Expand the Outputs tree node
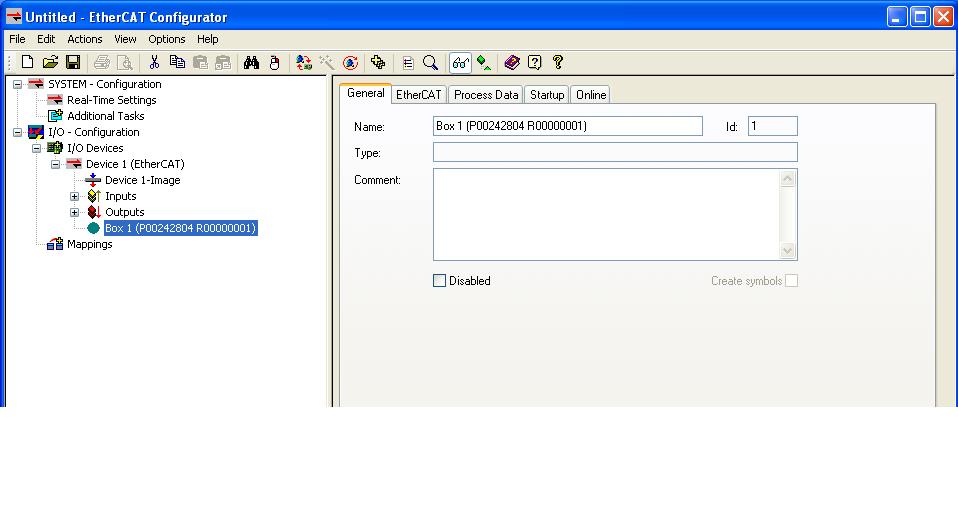Image resolution: width=958 pixels, height=512 pixels. click(x=74, y=212)
